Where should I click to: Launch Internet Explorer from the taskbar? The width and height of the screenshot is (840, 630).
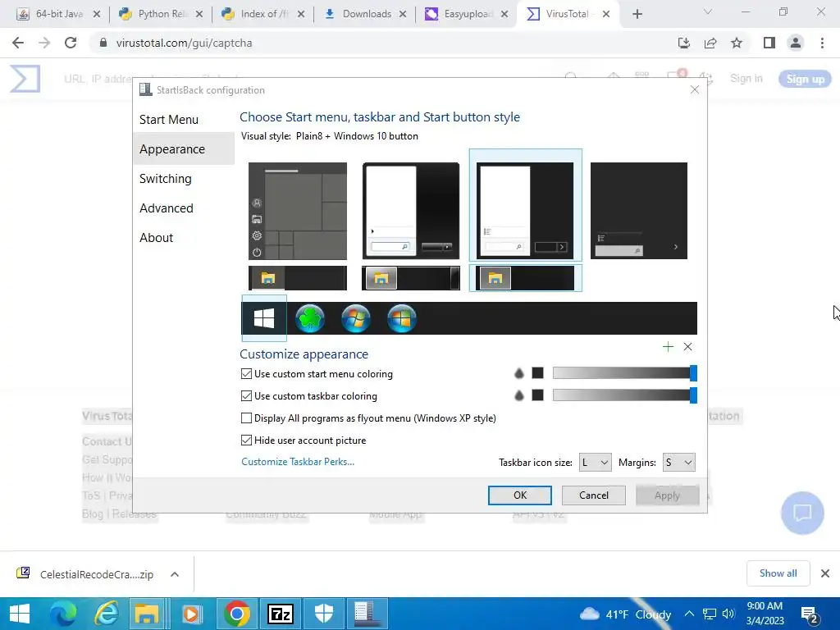(x=107, y=614)
